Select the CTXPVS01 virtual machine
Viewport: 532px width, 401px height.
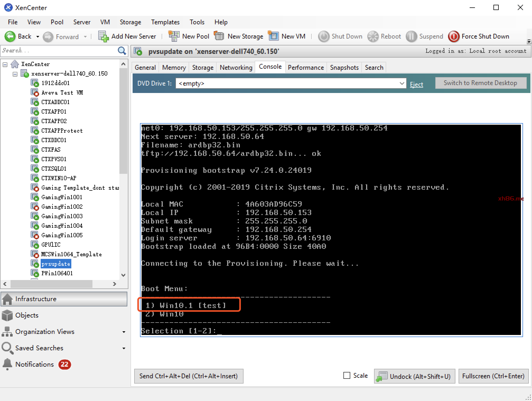click(54, 159)
